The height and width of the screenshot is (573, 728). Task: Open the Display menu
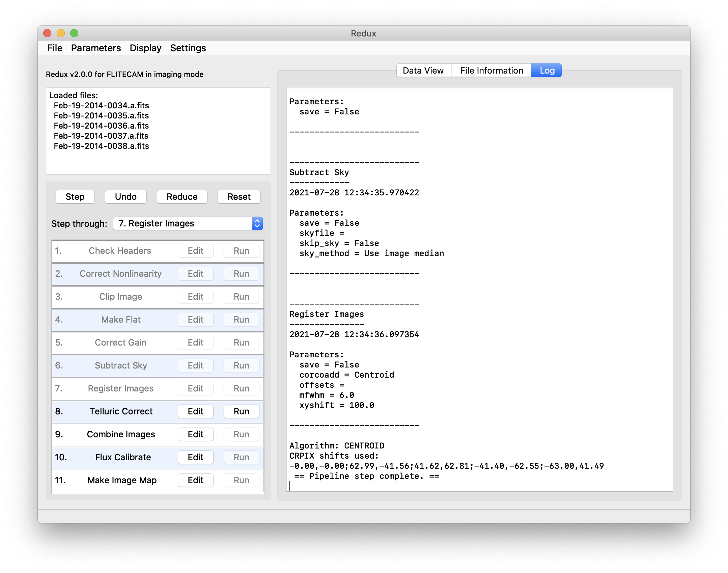(145, 48)
